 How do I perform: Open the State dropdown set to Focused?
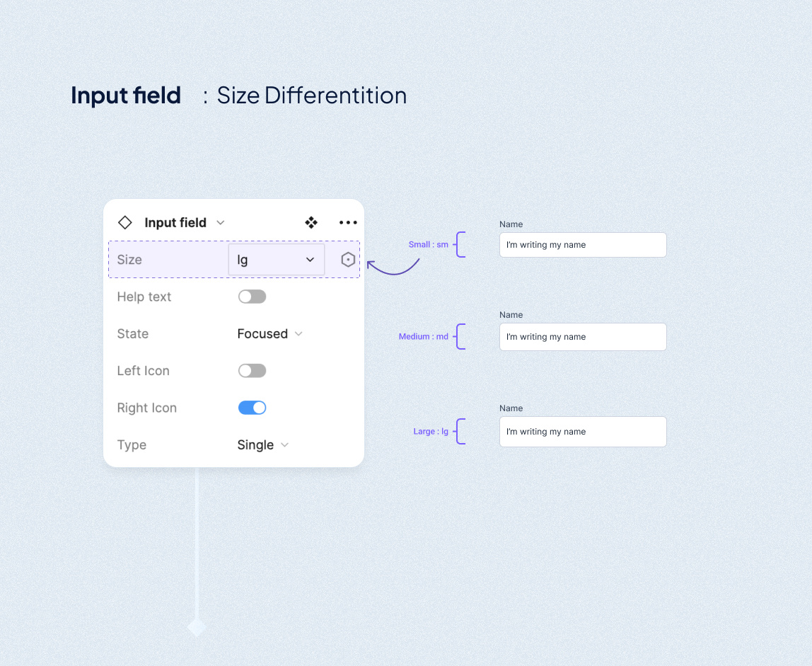pos(269,333)
